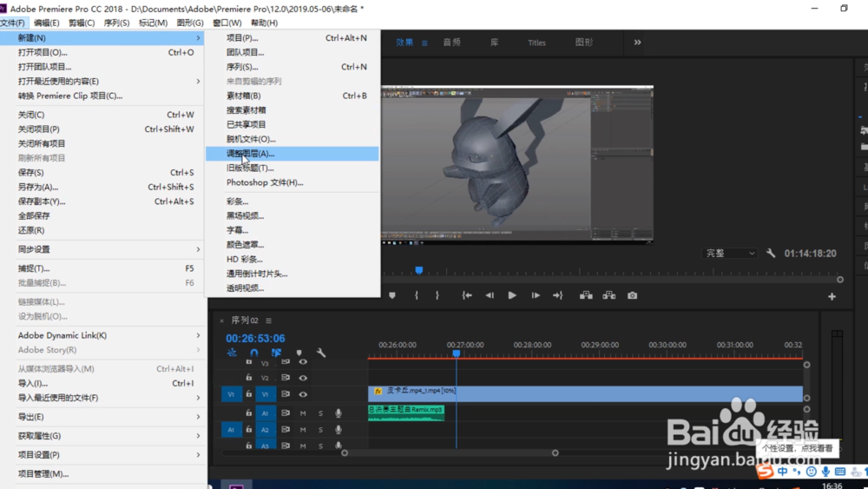Click the Mark Out brace icon
Screen dimensions: 868x489
click(x=437, y=295)
